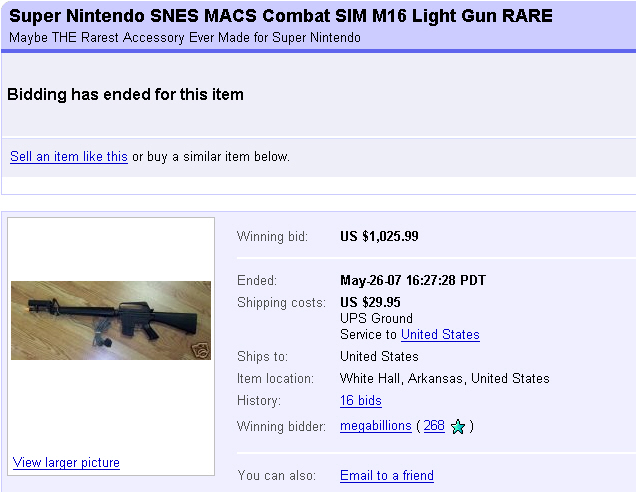Open winning bidder megabillions' profile
The width and height of the screenshot is (636, 492).
point(376,426)
